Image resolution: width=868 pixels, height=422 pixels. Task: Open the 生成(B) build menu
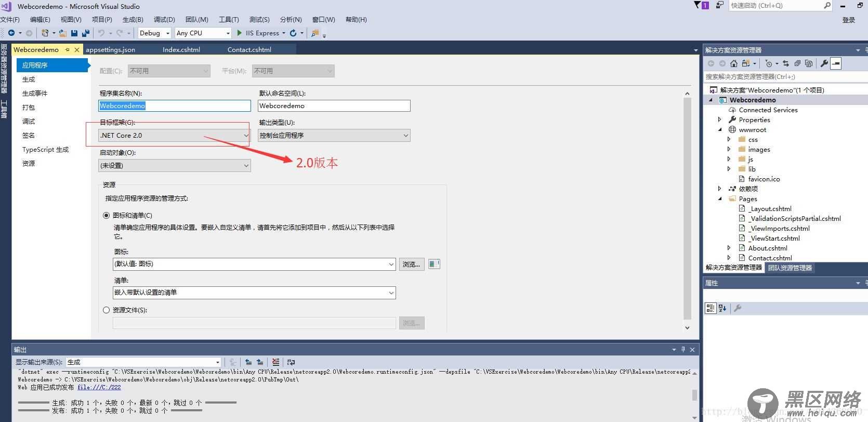pyautogui.click(x=133, y=20)
